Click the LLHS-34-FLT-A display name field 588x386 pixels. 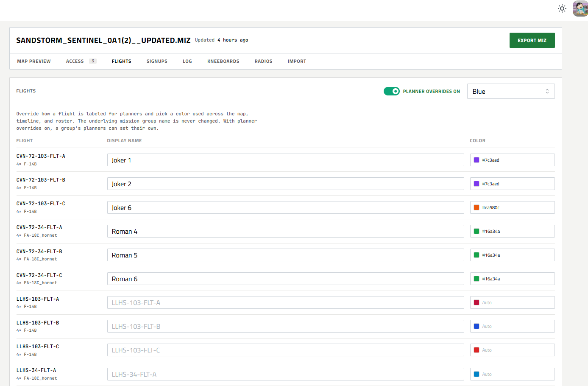(x=286, y=374)
